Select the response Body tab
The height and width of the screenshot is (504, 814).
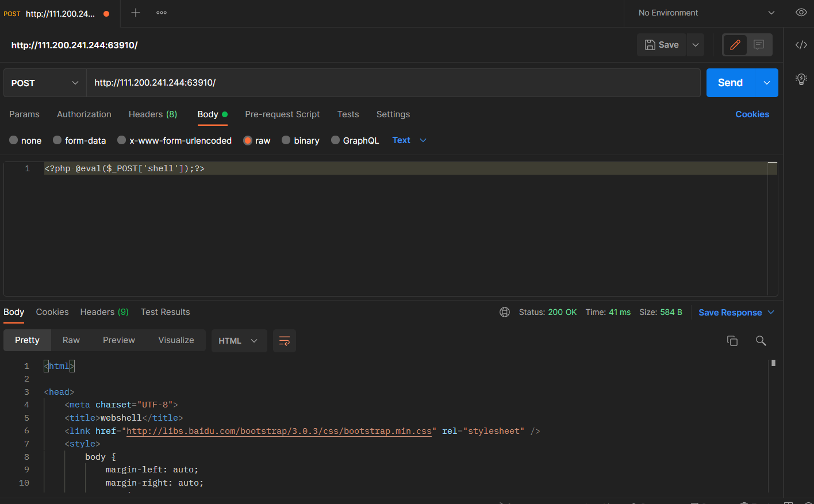[14, 312]
